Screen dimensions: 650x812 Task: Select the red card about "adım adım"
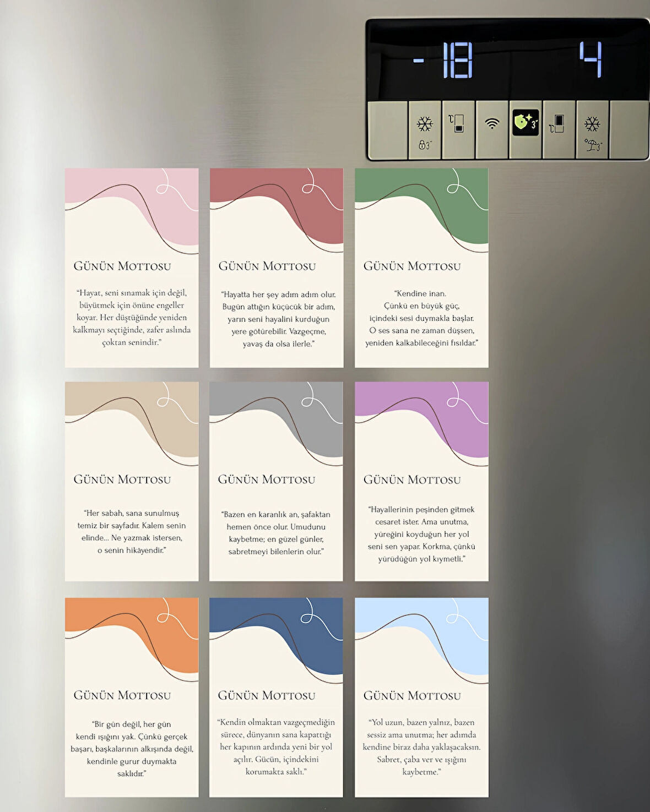pyautogui.click(x=277, y=268)
